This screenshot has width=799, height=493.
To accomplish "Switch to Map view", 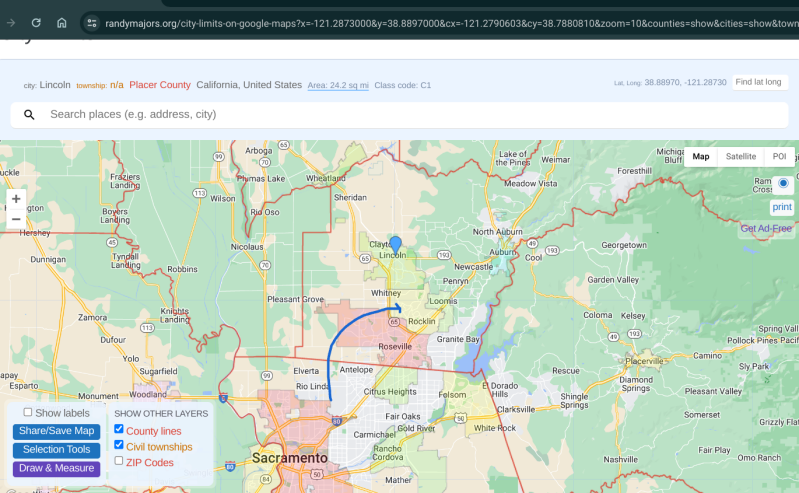I will tap(701, 157).
